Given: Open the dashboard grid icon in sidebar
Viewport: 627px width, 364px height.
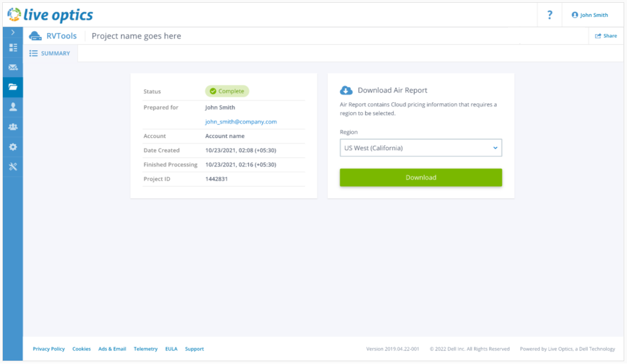Looking at the screenshot, I should pos(13,47).
